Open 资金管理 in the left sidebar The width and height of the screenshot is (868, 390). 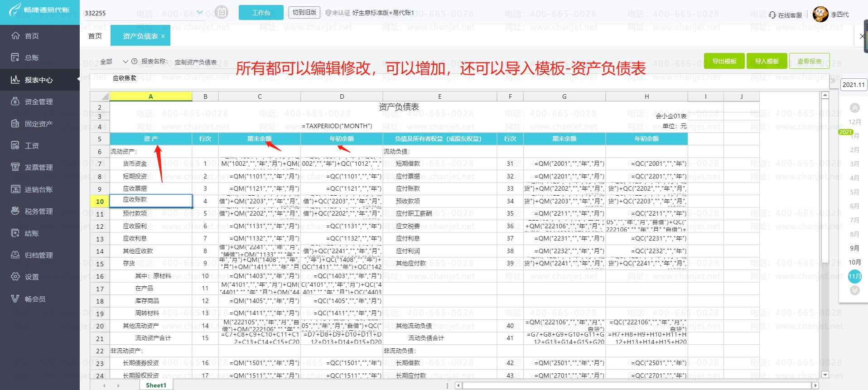click(39, 101)
